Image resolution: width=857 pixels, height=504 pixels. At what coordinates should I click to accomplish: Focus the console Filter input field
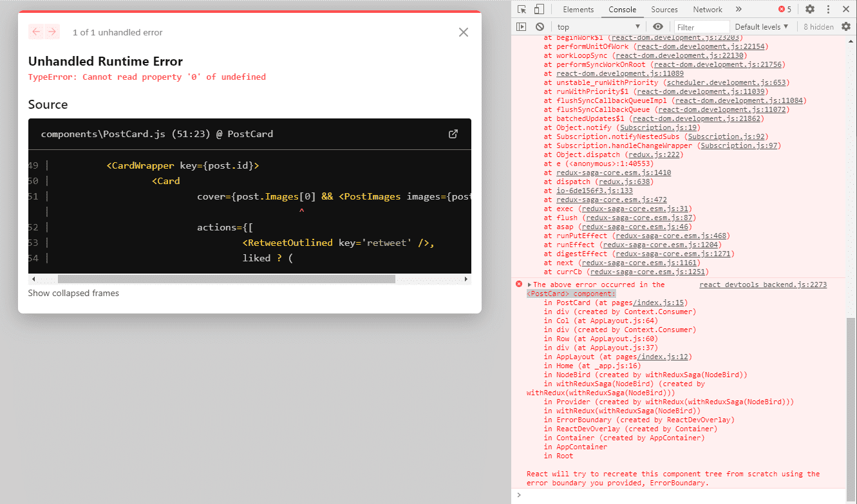702,27
